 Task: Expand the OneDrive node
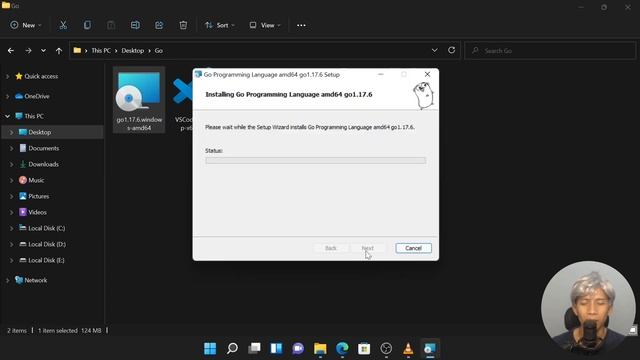(x=7, y=96)
